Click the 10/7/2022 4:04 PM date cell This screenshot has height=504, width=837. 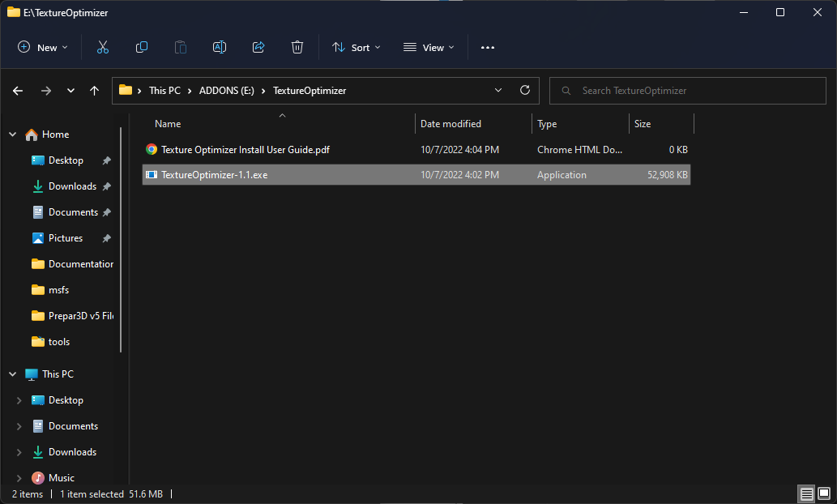pyautogui.click(x=459, y=149)
